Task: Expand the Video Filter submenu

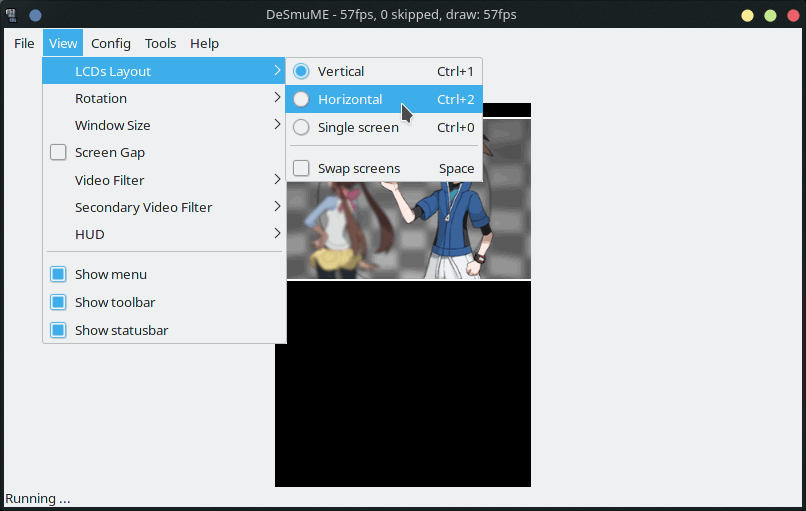Action: coord(164,180)
